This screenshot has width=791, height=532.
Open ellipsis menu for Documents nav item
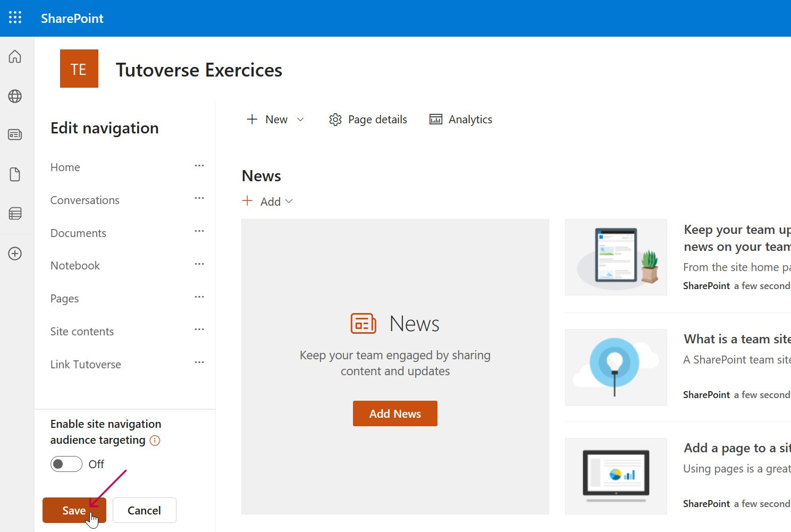199,231
